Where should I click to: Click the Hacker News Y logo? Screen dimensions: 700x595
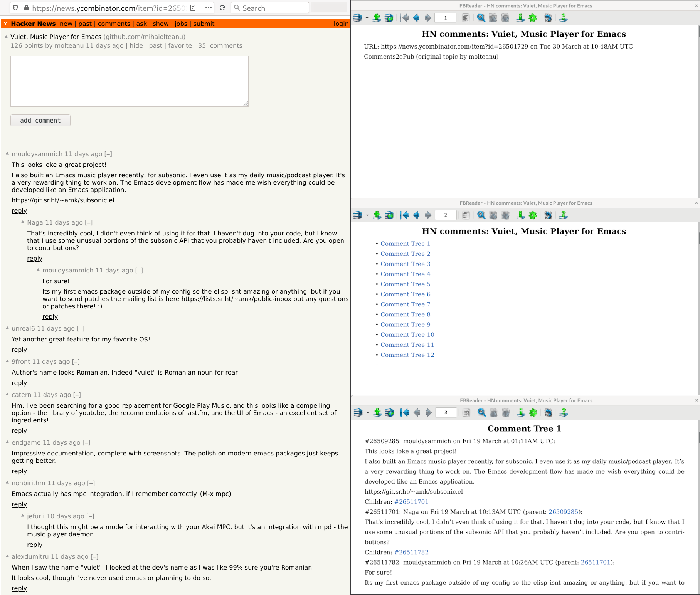click(5, 24)
